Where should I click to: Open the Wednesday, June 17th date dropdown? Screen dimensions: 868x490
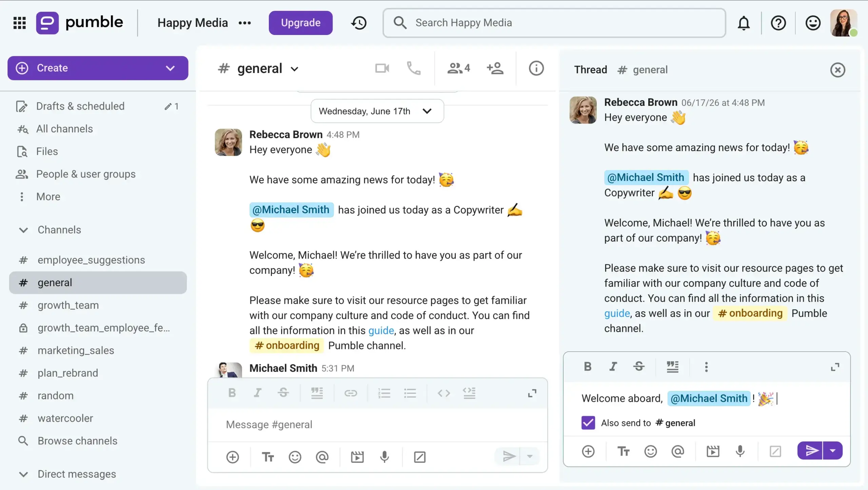(377, 111)
